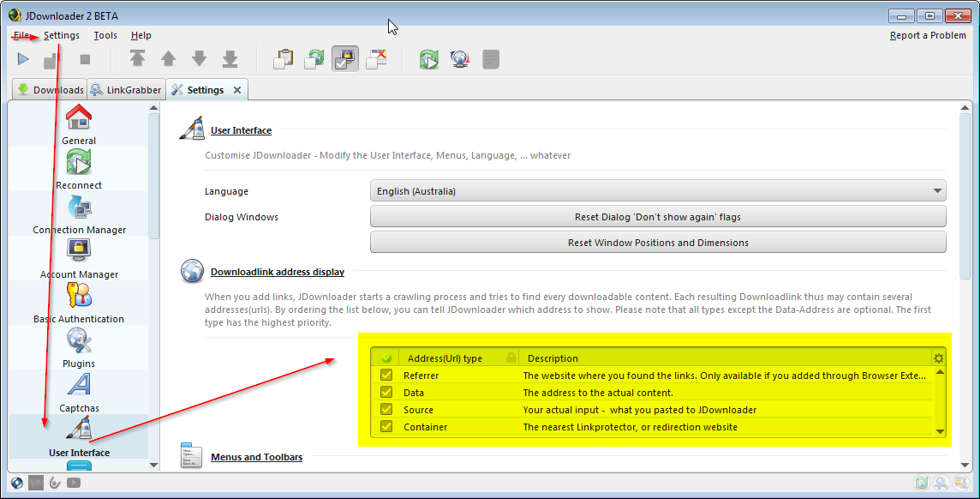This screenshot has width=980, height=499.
Task: Click Report a Problem link
Action: [x=928, y=35]
